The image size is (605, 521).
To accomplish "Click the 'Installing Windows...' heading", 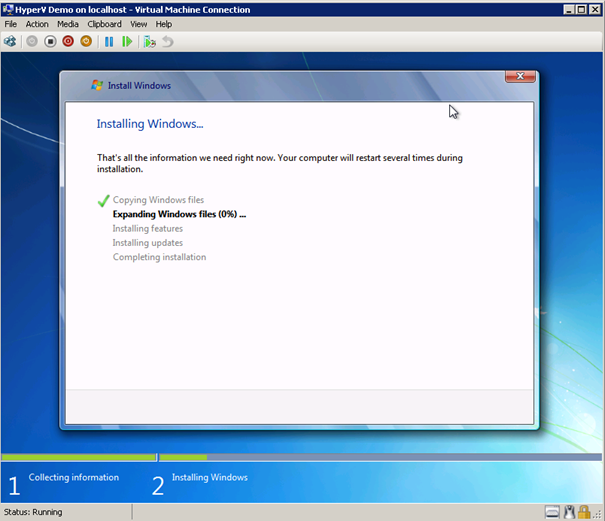I will click(150, 124).
